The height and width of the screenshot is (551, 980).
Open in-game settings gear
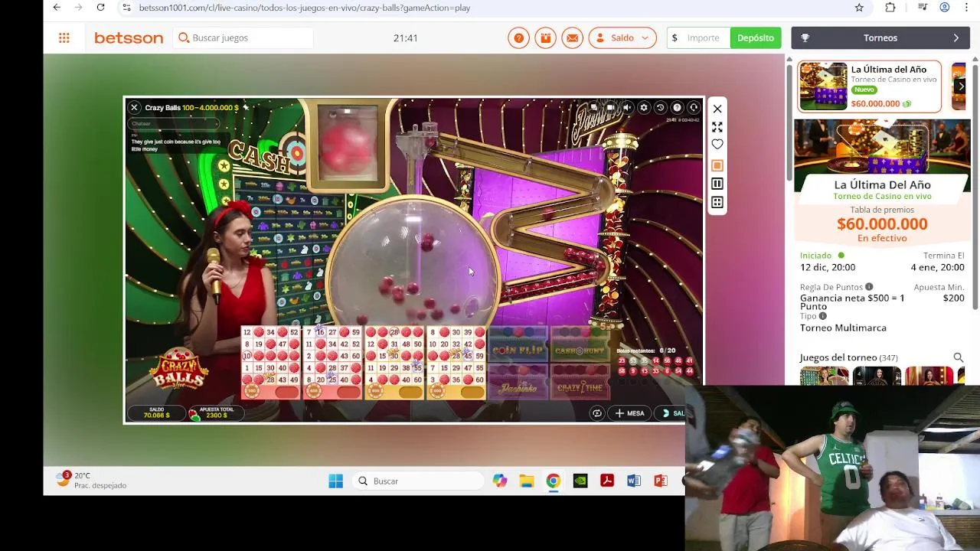point(644,108)
